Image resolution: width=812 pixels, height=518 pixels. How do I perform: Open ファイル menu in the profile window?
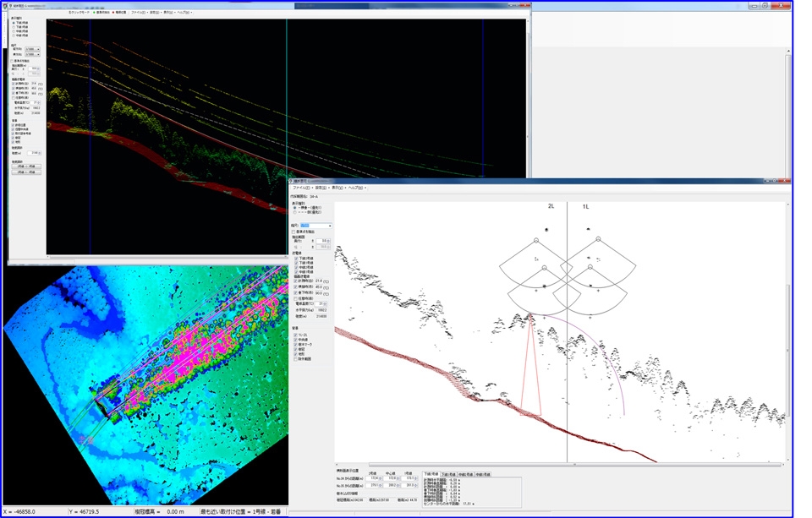[x=138, y=13]
